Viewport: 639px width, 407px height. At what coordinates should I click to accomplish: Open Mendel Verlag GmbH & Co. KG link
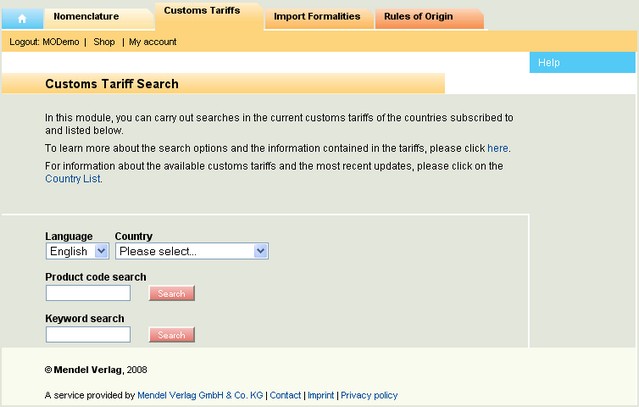(200, 395)
